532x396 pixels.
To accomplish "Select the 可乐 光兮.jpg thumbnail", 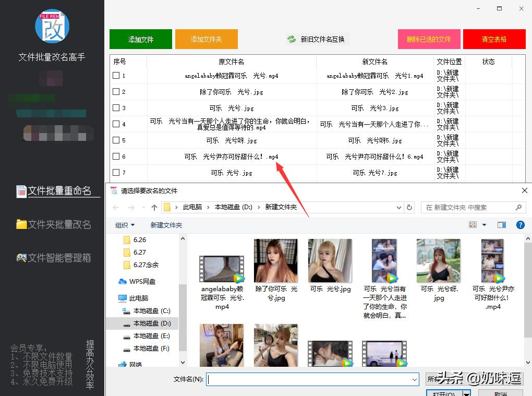I will [x=330, y=260].
